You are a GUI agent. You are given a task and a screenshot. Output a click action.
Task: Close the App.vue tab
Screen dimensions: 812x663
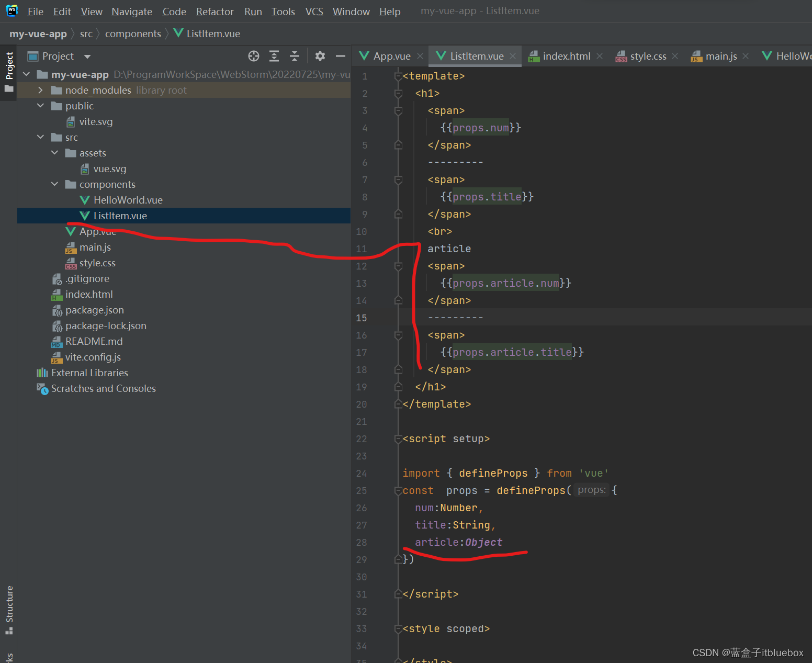420,56
